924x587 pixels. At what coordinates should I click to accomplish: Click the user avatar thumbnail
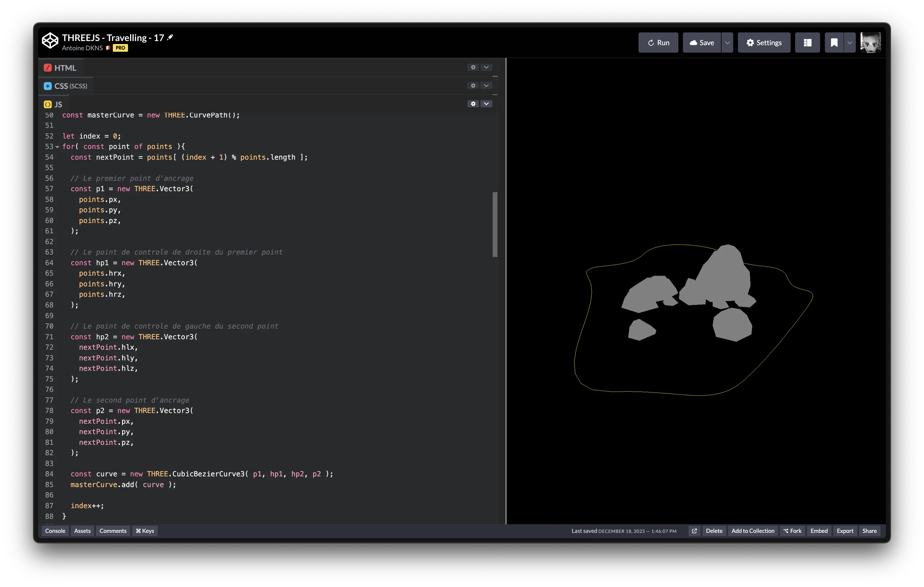pos(870,43)
